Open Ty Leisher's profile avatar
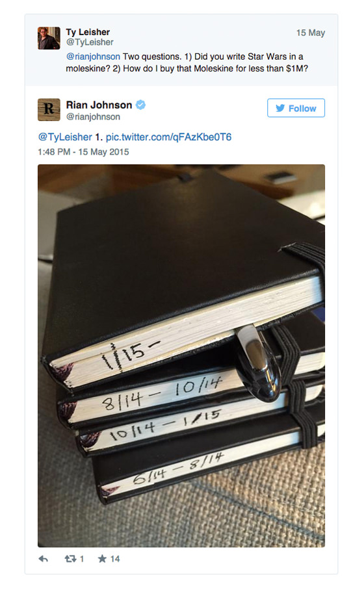The image size is (364, 592). 49,38
